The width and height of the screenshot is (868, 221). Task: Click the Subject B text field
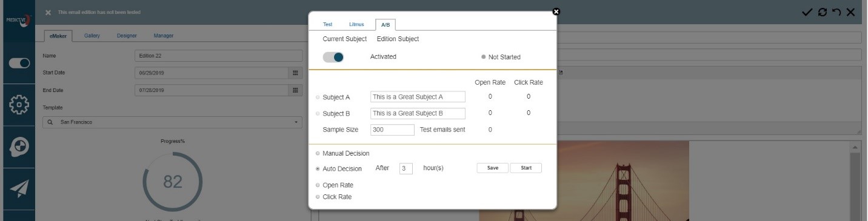pyautogui.click(x=418, y=113)
